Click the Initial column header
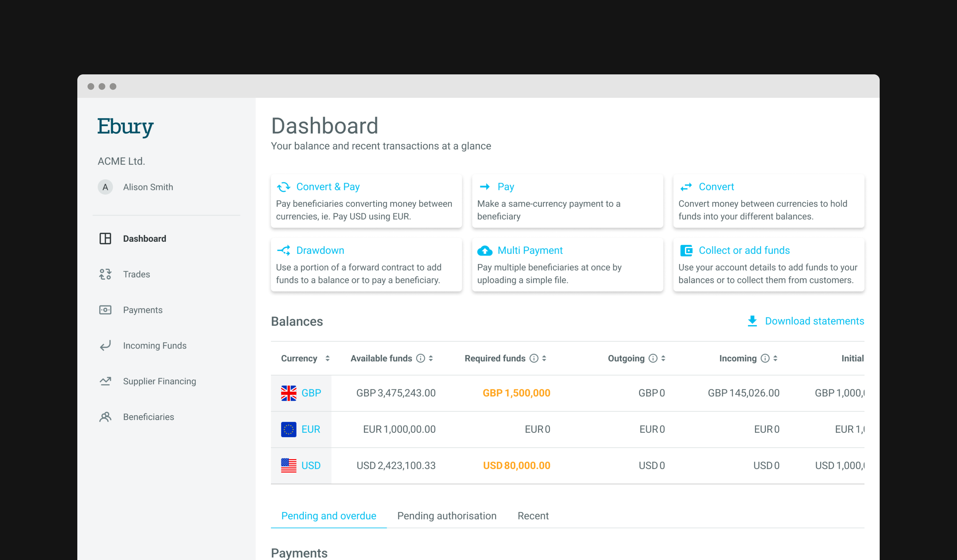The height and width of the screenshot is (560, 957). coord(852,358)
